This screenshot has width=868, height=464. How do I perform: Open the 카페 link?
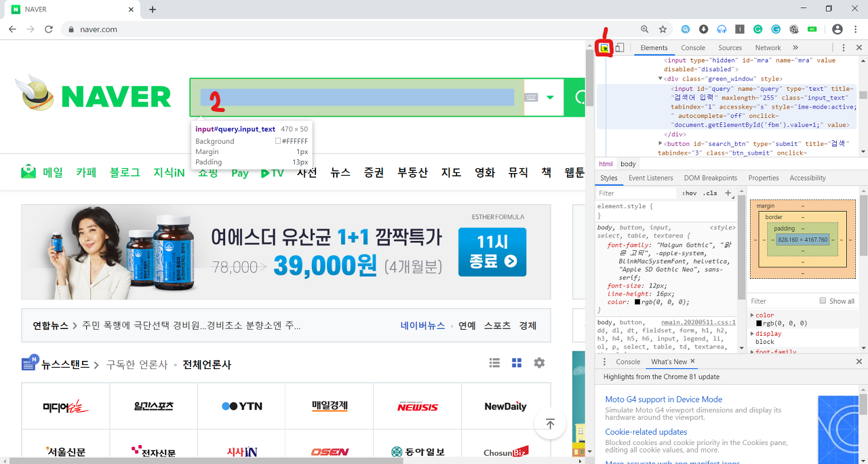pyautogui.click(x=87, y=172)
